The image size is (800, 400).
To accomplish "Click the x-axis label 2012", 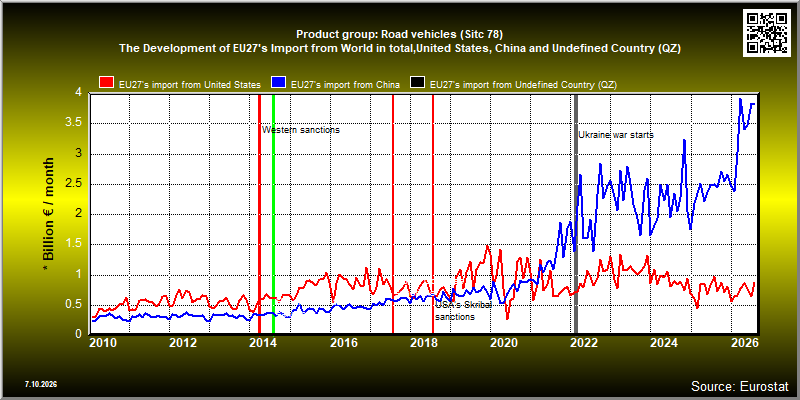I will click(183, 342).
